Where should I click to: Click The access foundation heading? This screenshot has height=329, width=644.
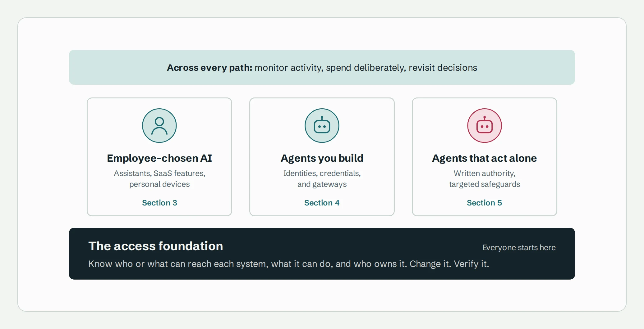pyautogui.click(x=156, y=246)
